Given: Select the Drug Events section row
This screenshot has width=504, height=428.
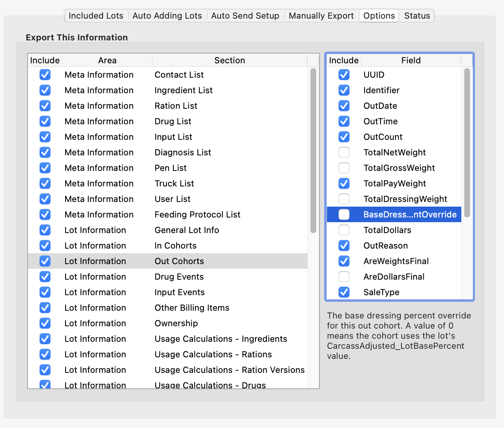Looking at the screenshot, I should click(x=168, y=277).
